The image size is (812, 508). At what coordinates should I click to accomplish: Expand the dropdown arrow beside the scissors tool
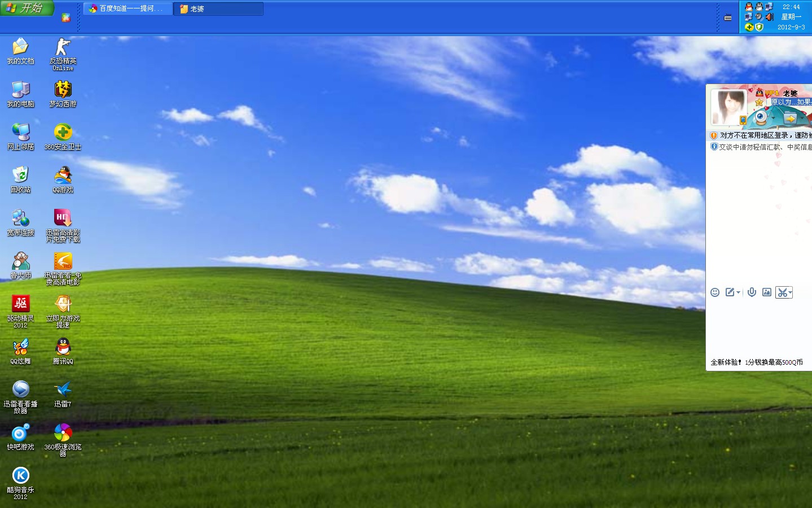click(x=791, y=292)
